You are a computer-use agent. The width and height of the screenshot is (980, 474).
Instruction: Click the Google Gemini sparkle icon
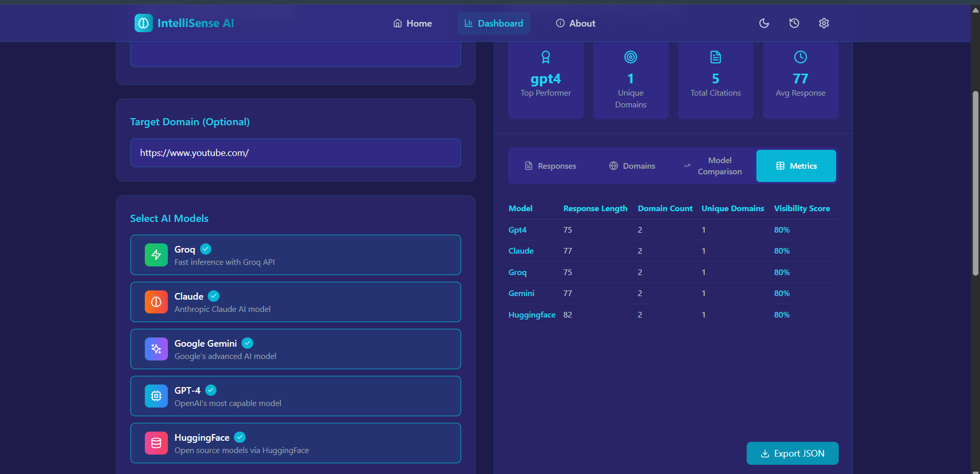coord(156,349)
